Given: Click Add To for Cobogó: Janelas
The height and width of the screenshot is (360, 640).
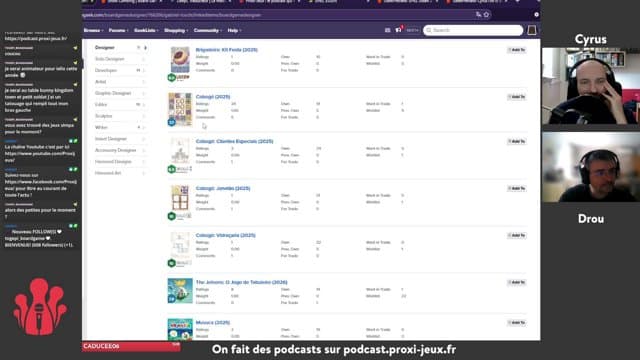Looking at the screenshot, I should coord(517,188).
